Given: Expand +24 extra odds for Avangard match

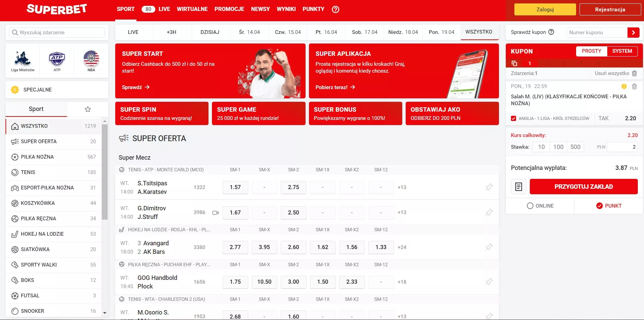Looking at the screenshot, I should click(402, 247).
